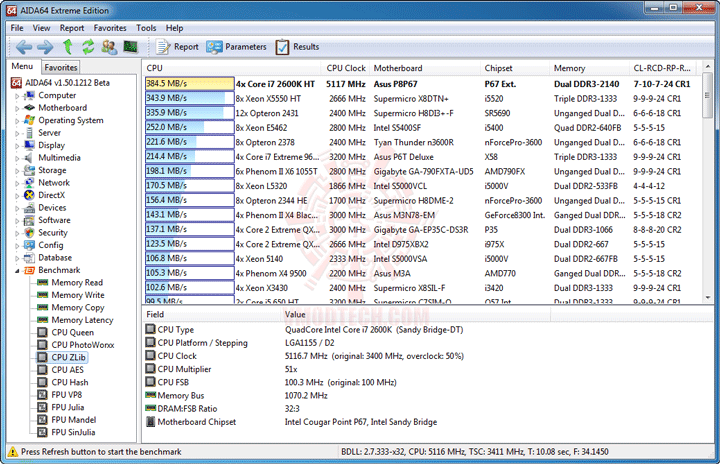
Task: Open the user manager icon in toolbar
Action: click(109, 47)
